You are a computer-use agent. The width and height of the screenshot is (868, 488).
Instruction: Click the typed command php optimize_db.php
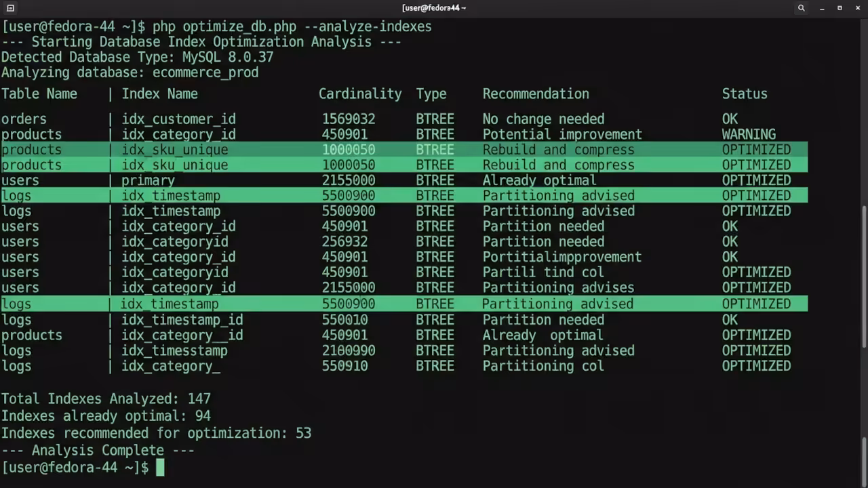click(x=224, y=26)
